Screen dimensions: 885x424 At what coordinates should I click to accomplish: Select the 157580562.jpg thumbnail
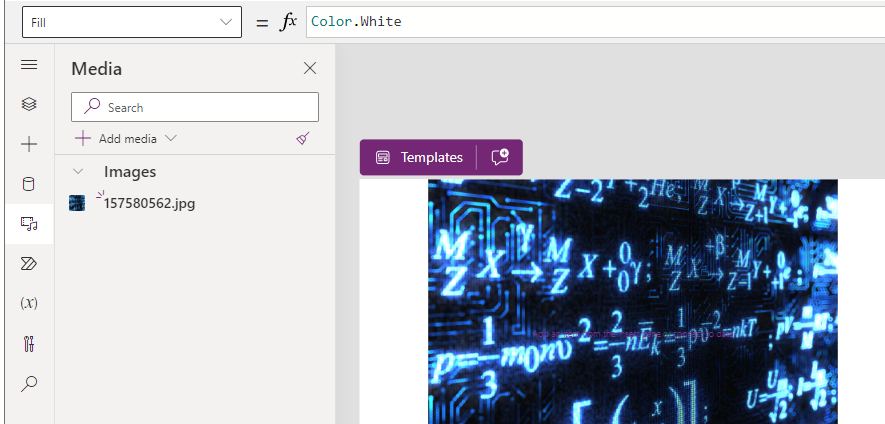(x=77, y=203)
